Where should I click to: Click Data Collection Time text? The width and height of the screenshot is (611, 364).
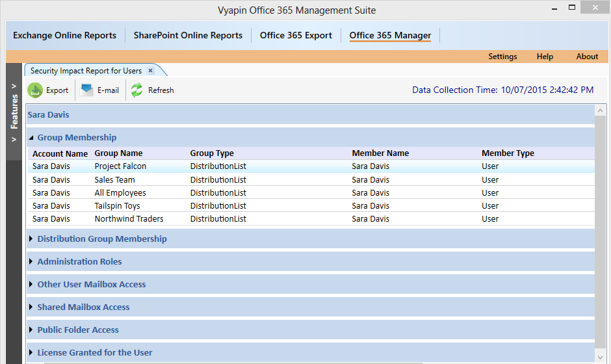(502, 90)
